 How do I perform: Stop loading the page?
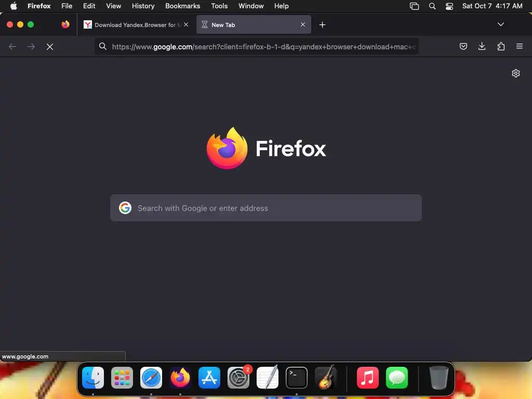coord(50,46)
